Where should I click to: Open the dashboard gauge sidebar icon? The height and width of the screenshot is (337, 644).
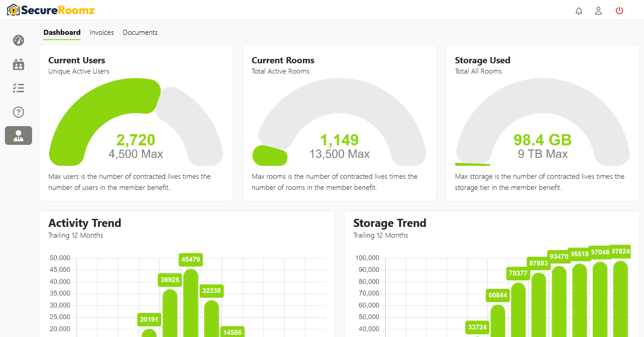[18, 41]
